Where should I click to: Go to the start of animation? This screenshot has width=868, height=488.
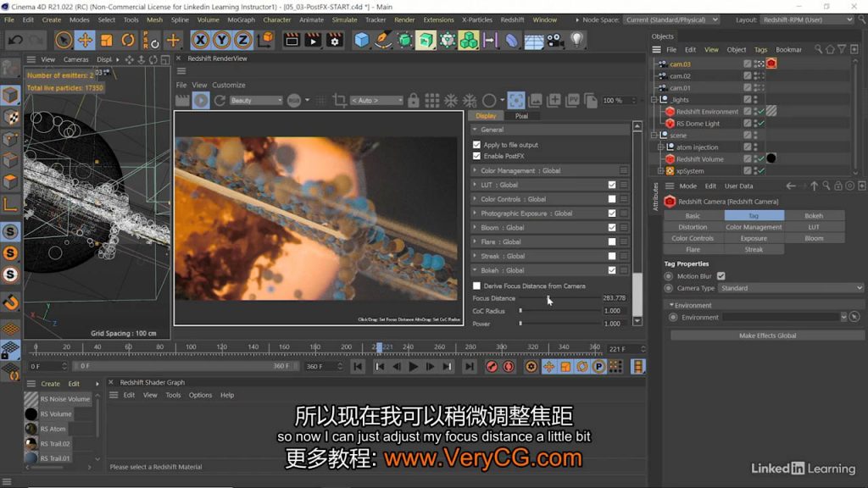[359, 367]
